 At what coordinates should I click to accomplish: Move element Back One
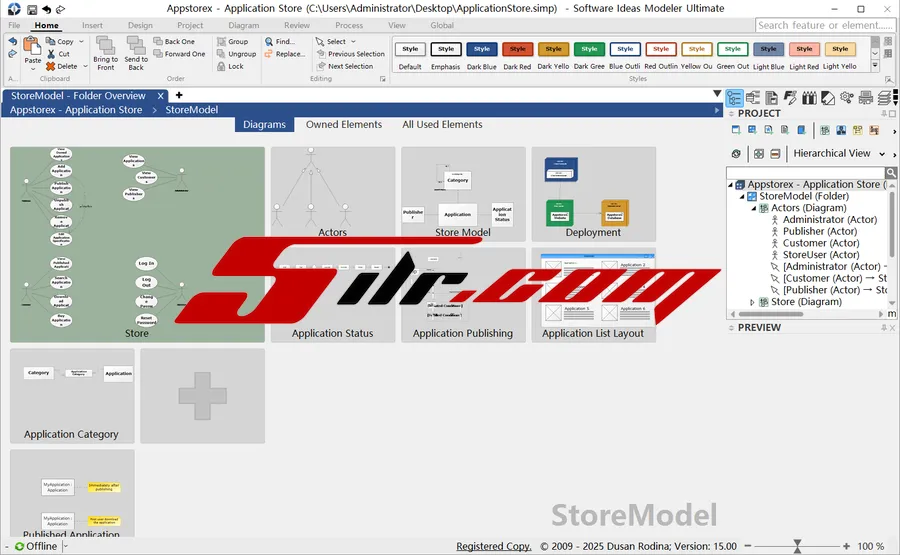coord(174,41)
